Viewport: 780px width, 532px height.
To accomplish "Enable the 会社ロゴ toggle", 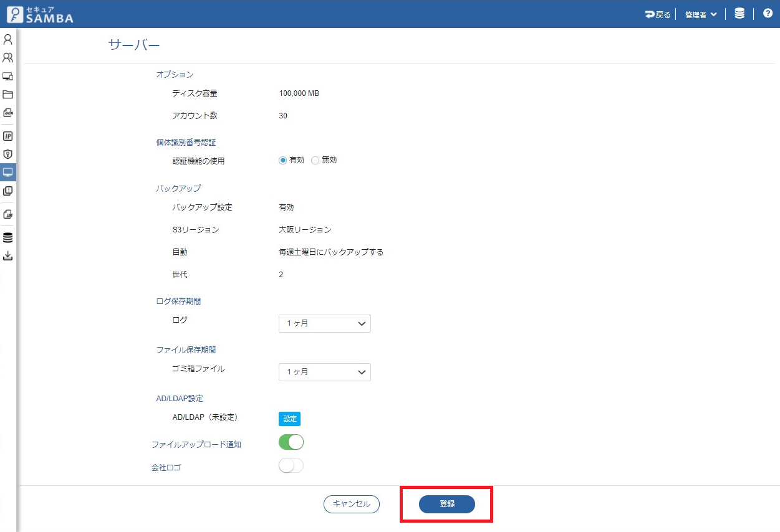I will (x=291, y=465).
